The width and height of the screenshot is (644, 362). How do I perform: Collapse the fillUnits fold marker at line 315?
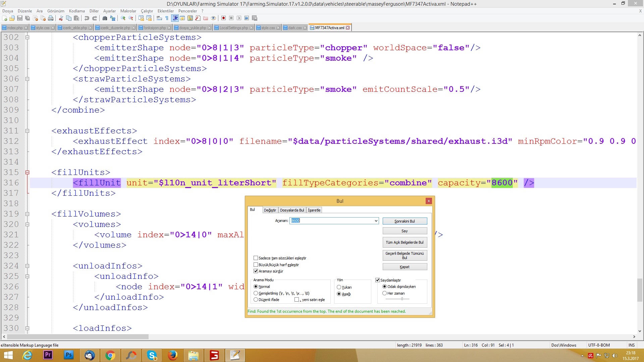(28, 172)
